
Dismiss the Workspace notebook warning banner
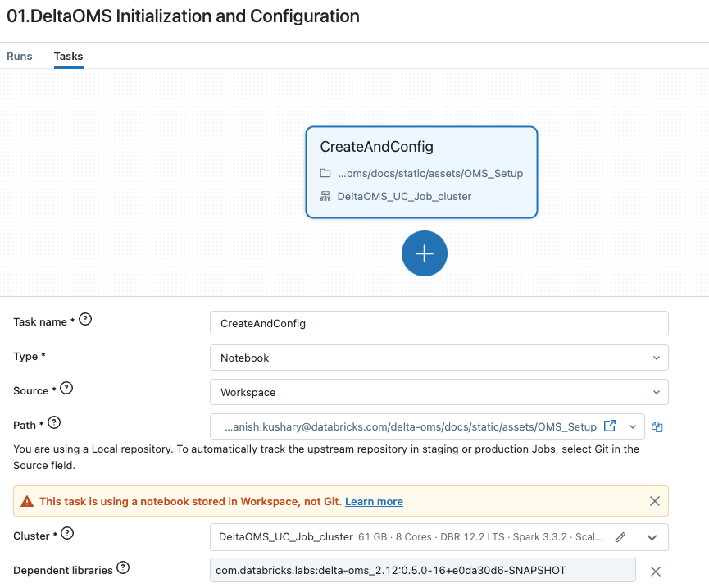pyautogui.click(x=655, y=500)
